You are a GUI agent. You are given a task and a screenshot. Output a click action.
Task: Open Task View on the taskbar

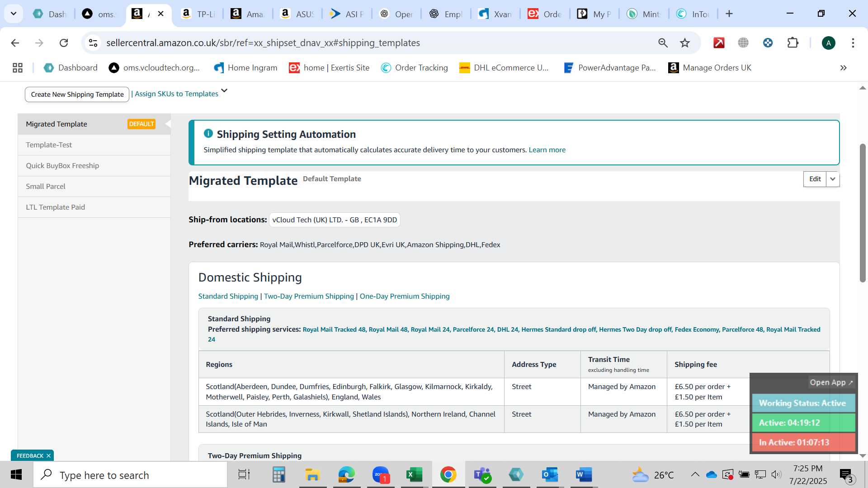tap(244, 475)
